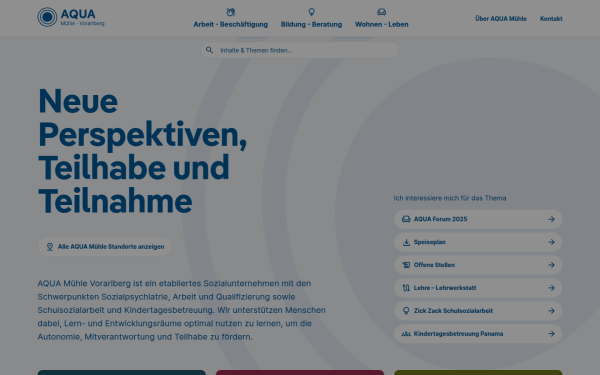This screenshot has width=600, height=375.
Task: Click into the Inhalte & Themen finden search field
Action: (300, 50)
